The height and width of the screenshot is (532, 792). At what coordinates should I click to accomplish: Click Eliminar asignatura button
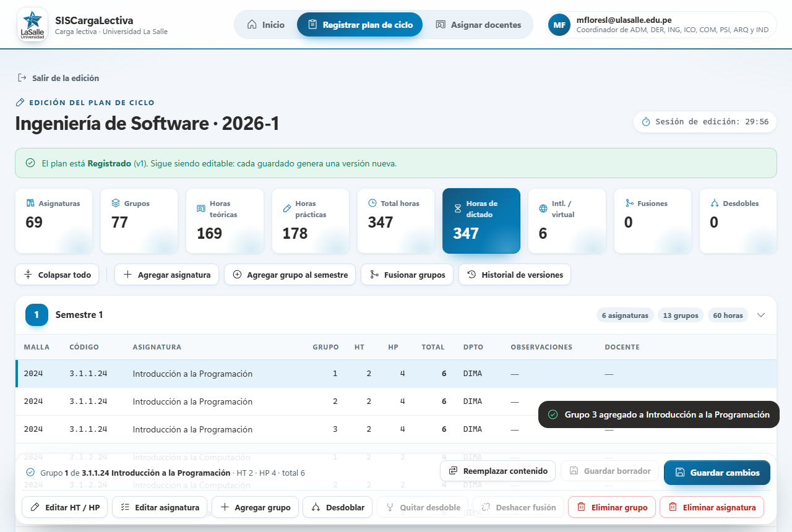click(712, 507)
